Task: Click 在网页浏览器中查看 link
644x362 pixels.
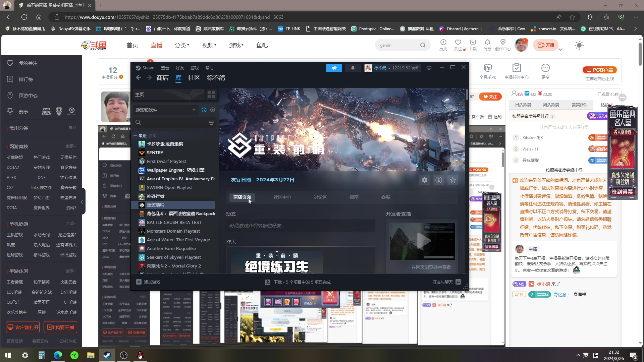Action: (431, 267)
